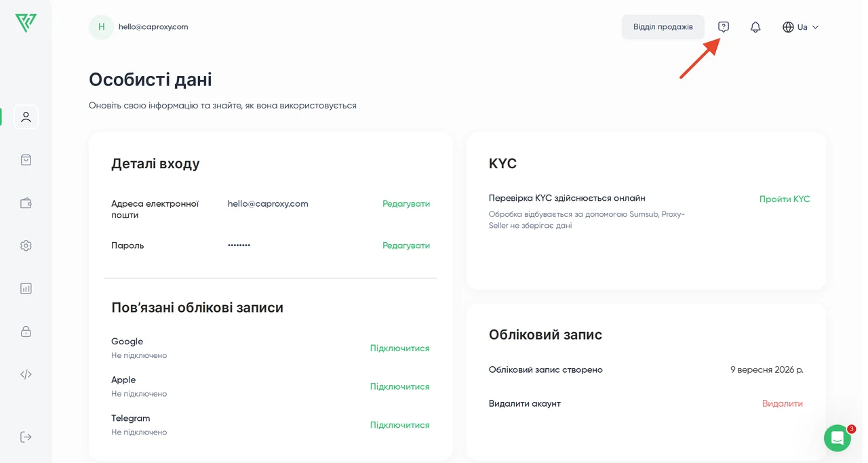Open the shopping bag orders icon

pos(26,160)
